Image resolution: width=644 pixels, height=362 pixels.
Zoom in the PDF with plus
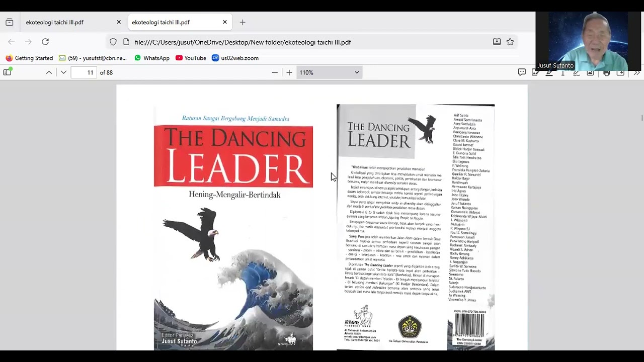(289, 72)
